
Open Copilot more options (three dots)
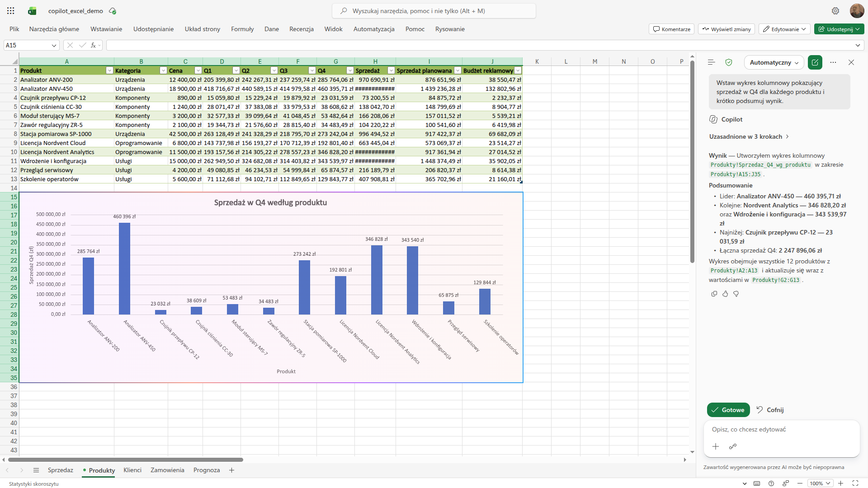tap(833, 62)
